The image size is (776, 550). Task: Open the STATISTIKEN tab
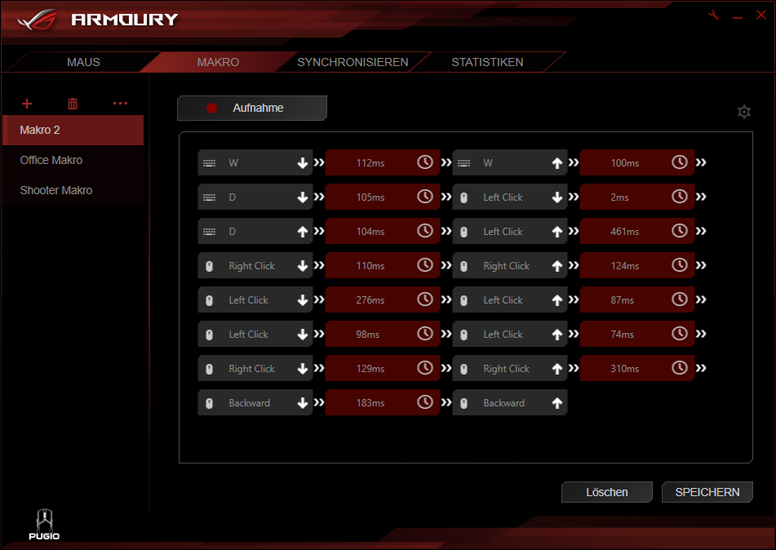coord(487,62)
